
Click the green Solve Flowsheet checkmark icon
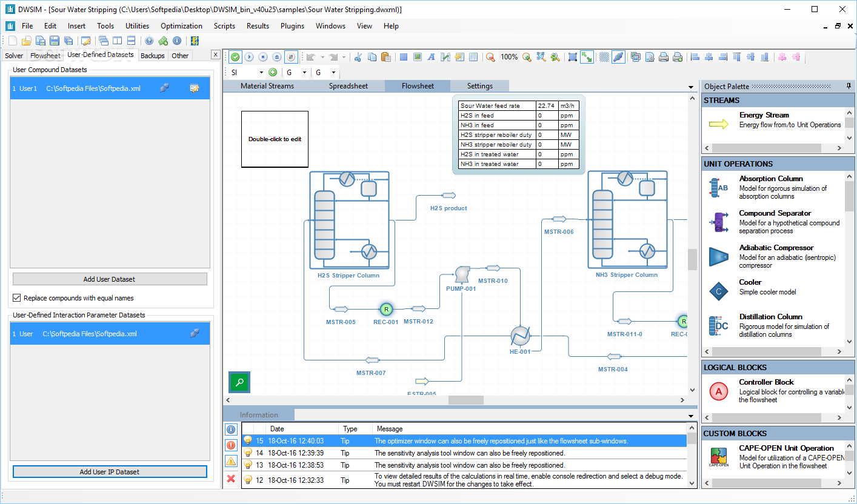pos(235,57)
